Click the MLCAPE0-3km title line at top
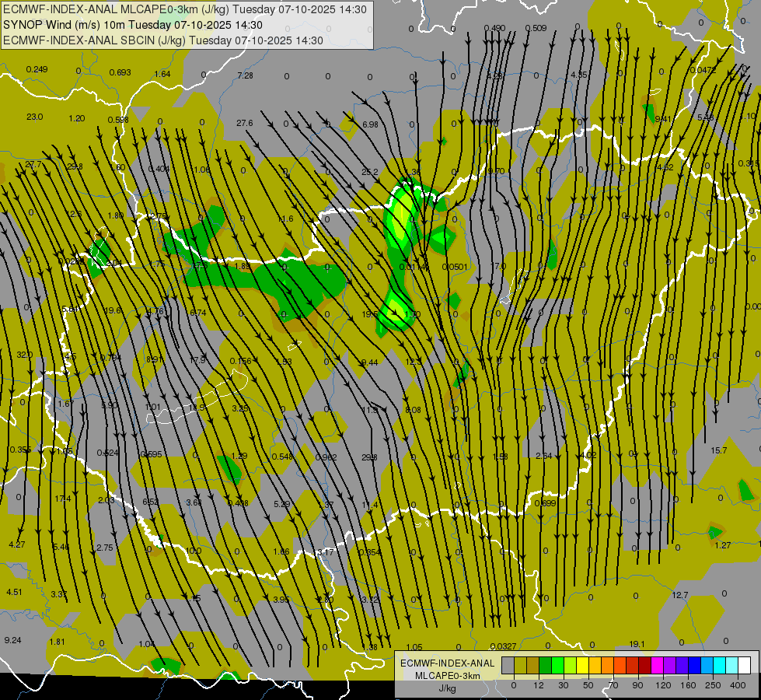The height and width of the screenshot is (700, 761). pos(185,9)
